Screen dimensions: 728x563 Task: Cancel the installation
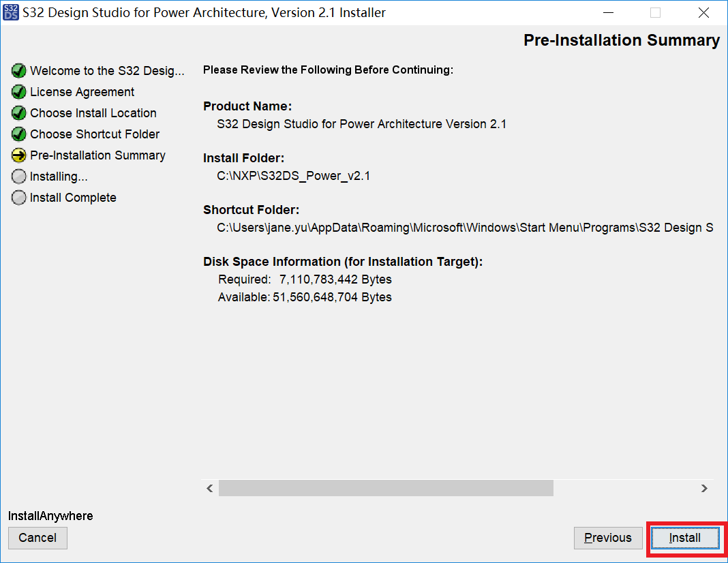click(x=37, y=538)
